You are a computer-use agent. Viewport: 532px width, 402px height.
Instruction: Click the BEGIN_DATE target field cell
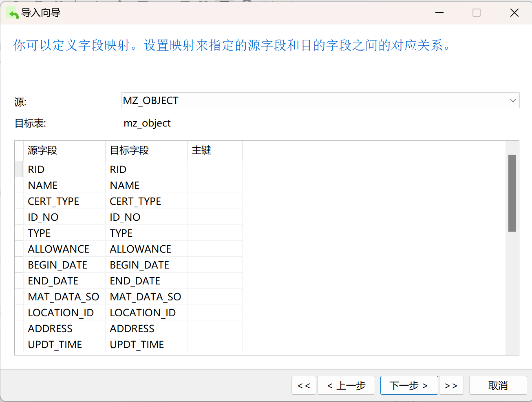pyautogui.click(x=146, y=265)
